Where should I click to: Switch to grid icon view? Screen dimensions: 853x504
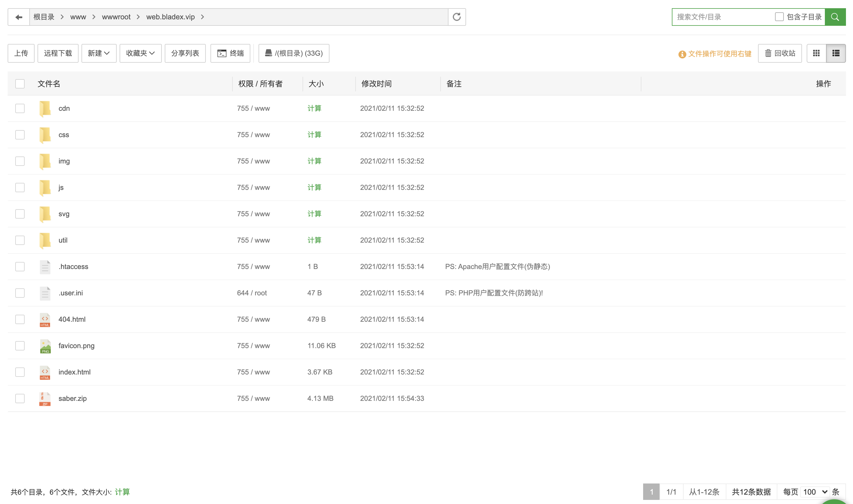[816, 53]
